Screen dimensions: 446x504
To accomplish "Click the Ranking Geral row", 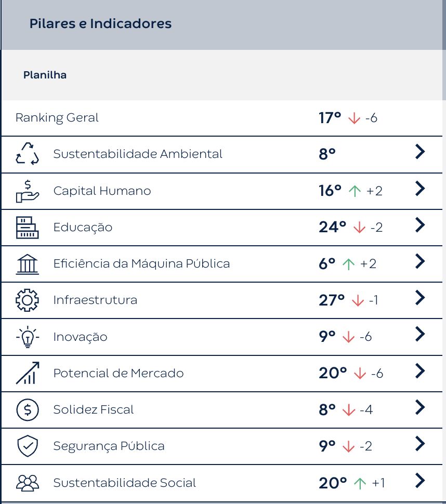I will [x=57, y=118].
